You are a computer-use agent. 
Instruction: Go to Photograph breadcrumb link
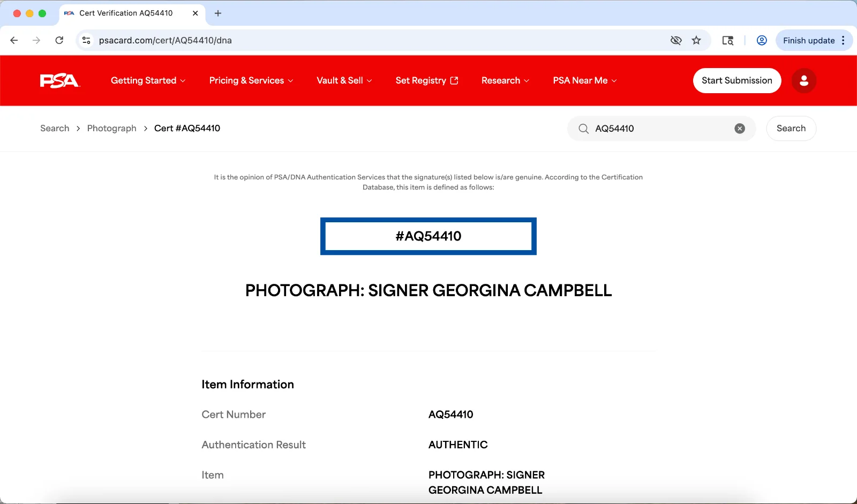pos(111,129)
